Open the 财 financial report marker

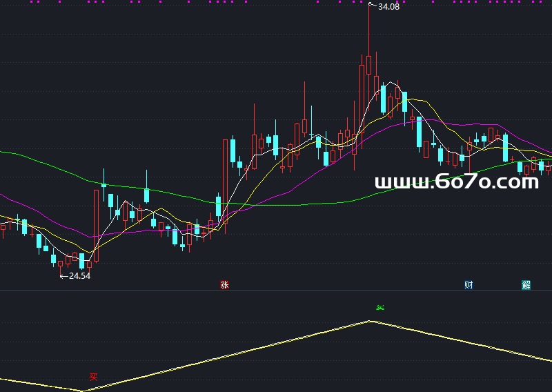click(469, 284)
